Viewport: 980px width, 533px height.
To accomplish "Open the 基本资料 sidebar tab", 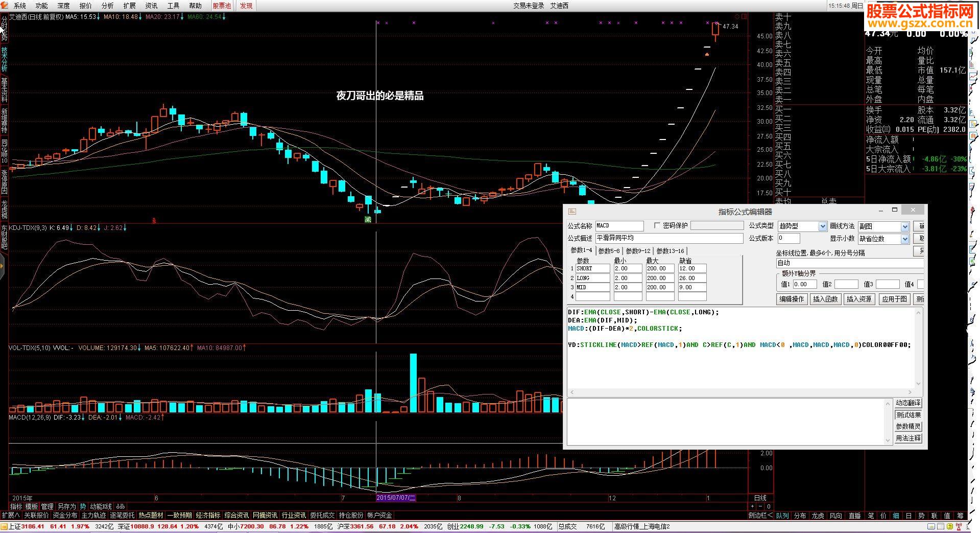I will [4, 90].
